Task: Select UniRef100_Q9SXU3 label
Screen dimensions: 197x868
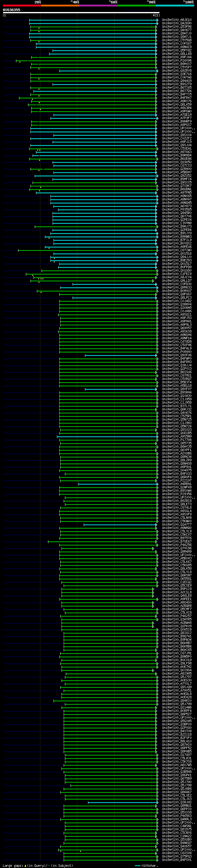Action: point(176,430)
